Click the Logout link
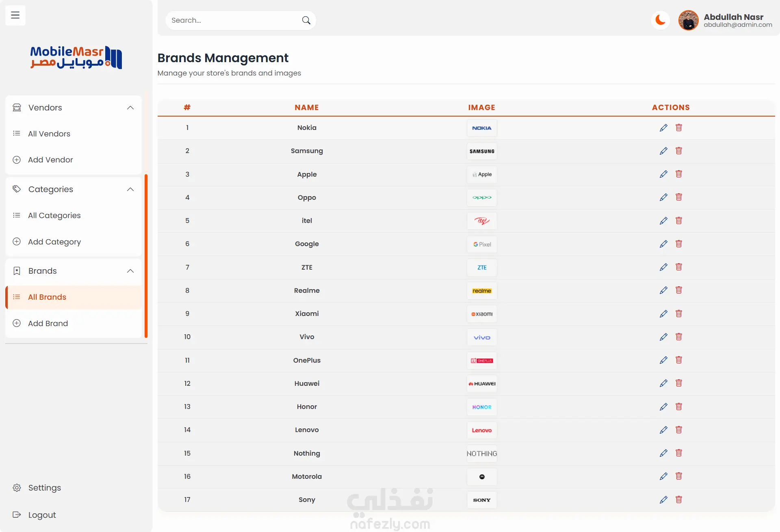This screenshot has width=780, height=532. click(42, 515)
